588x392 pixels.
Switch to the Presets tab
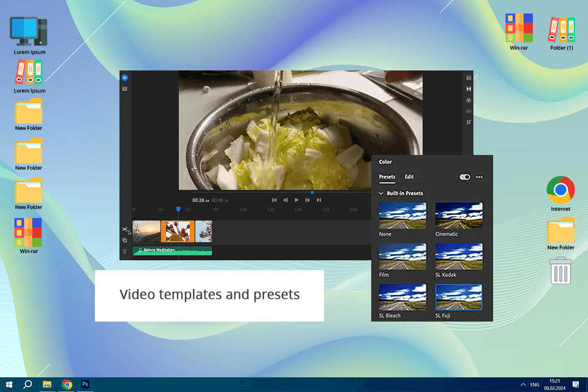tap(387, 177)
